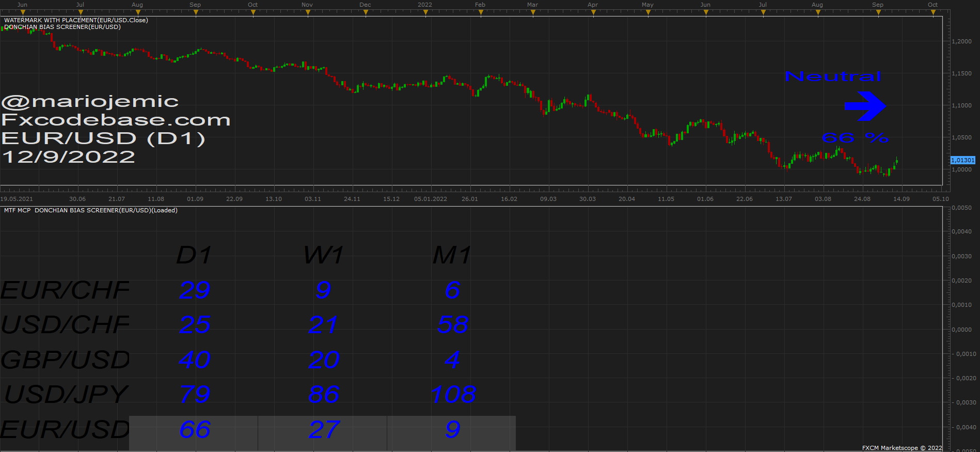Click the Feb month marker on timeline
980x452 pixels.
480,5
